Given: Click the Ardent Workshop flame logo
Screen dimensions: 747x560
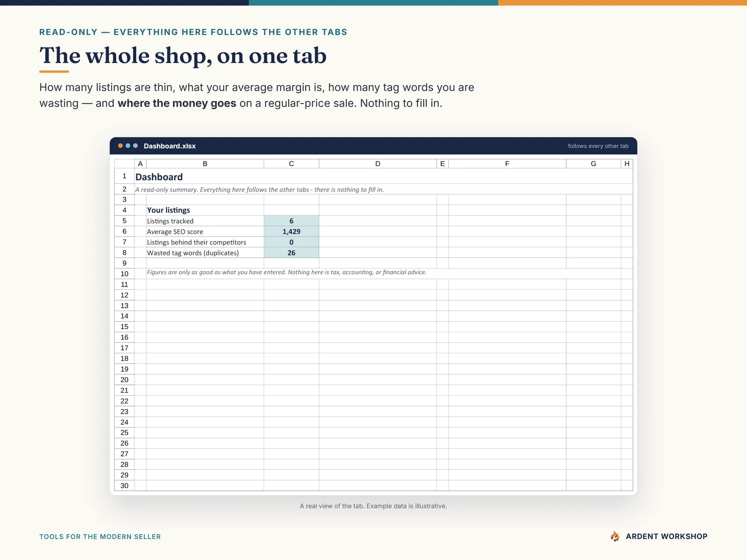Looking at the screenshot, I should [615, 536].
